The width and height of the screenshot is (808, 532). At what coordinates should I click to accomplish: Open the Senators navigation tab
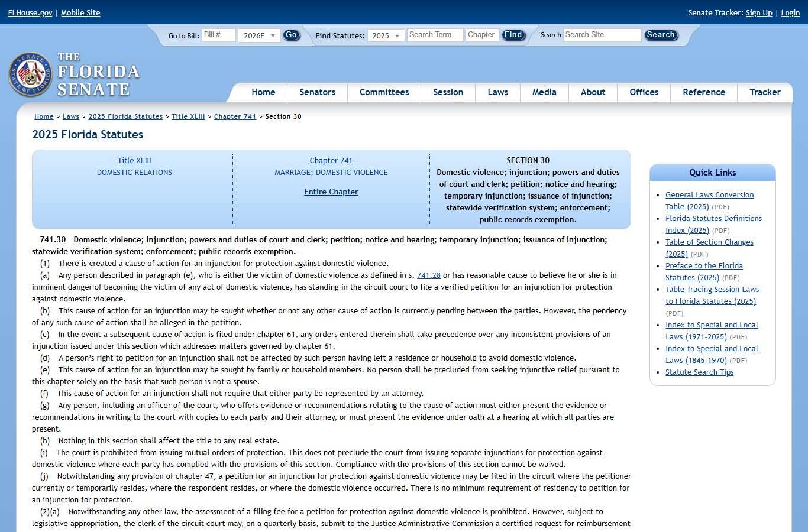click(x=317, y=92)
